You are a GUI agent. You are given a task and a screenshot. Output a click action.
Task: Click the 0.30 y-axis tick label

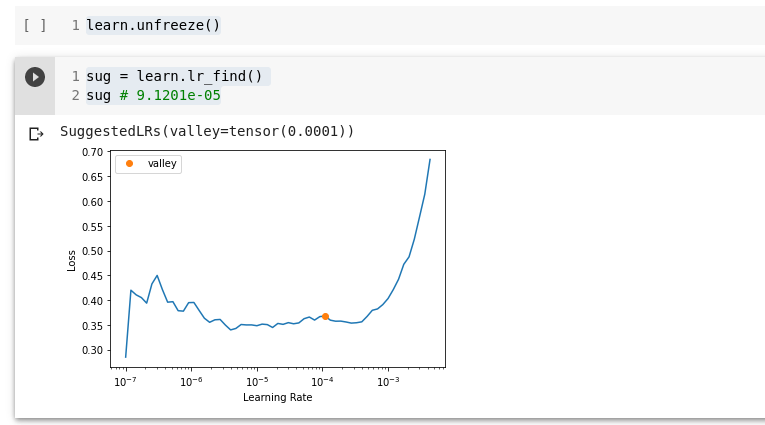coord(92,350)
